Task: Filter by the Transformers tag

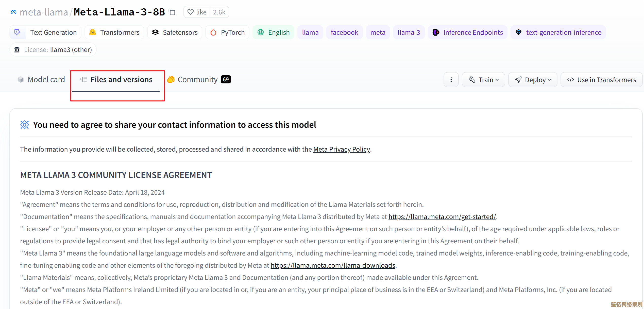Action: click(114, 32)
